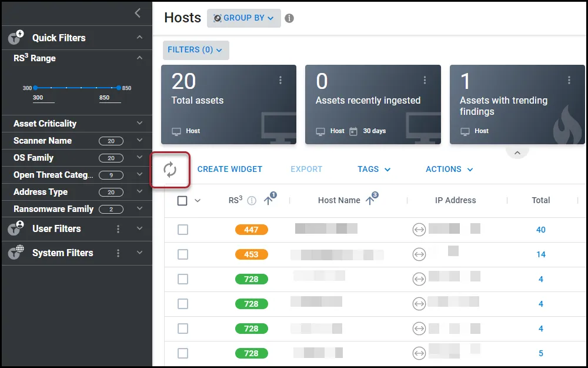
Task: Click the Create Widget button
Action: [x=229, y=170]
